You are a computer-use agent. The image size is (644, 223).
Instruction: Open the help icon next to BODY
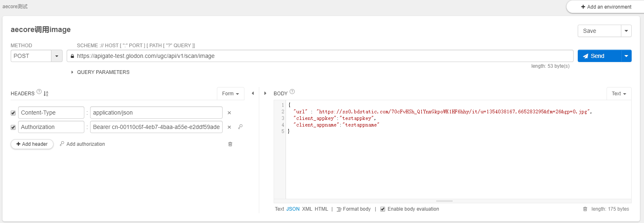(x=292, y=92)
